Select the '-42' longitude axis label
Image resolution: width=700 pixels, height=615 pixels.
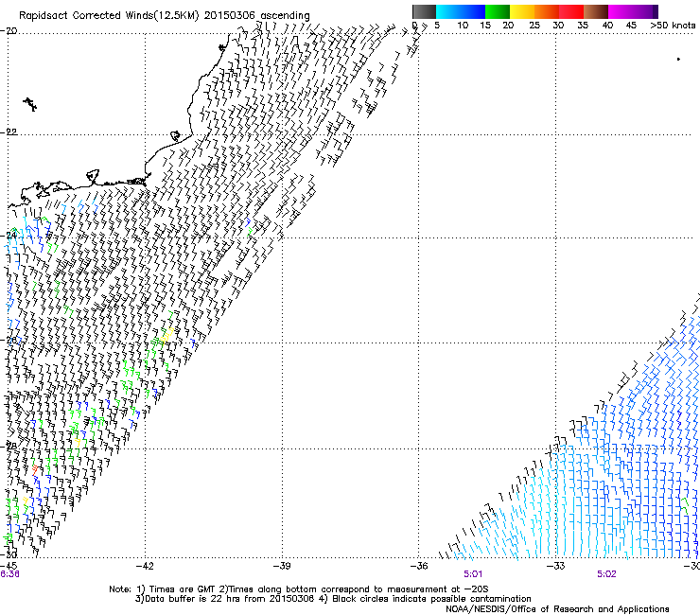(x=145, y=566)
